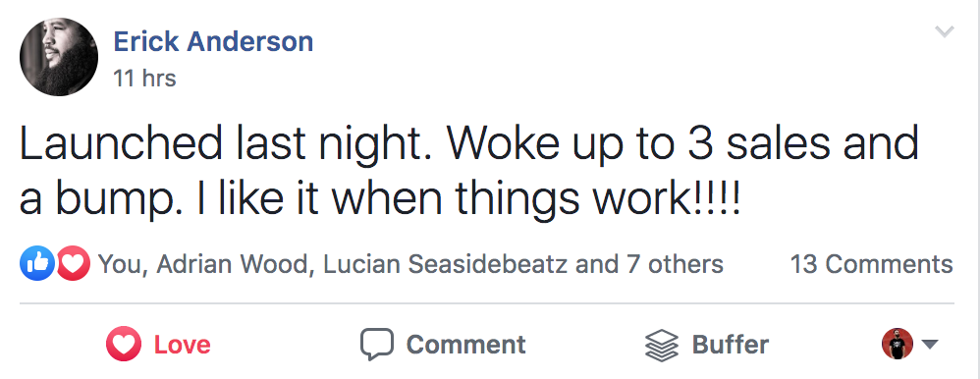Open the Erick Anderson profile link
980x379 pixels.
coord(213,42)
